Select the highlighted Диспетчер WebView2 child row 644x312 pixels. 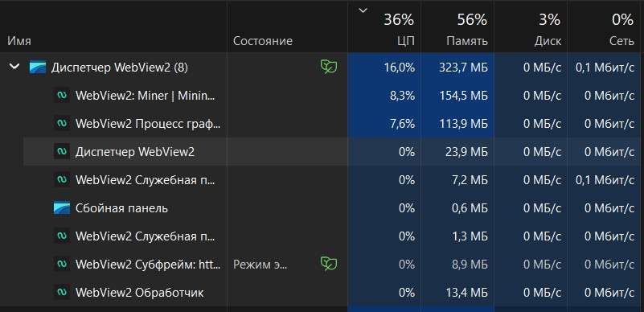click(331, 152)
